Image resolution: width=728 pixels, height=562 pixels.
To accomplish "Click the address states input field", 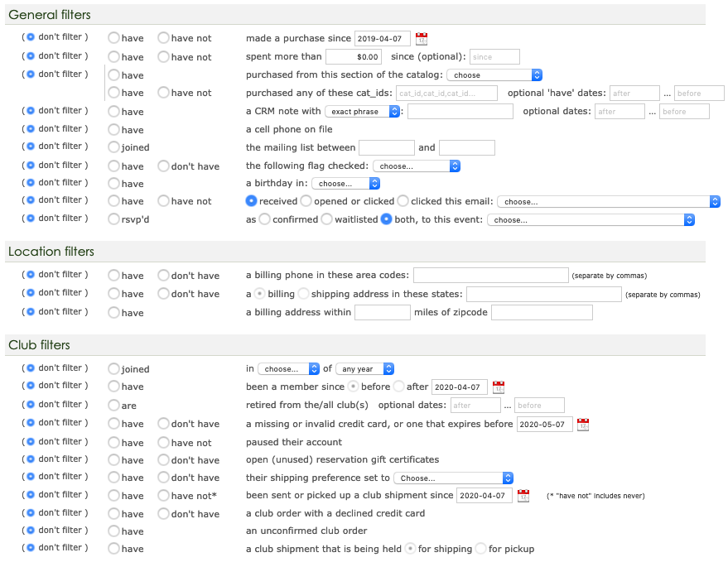I will click(x=544, y=294).
